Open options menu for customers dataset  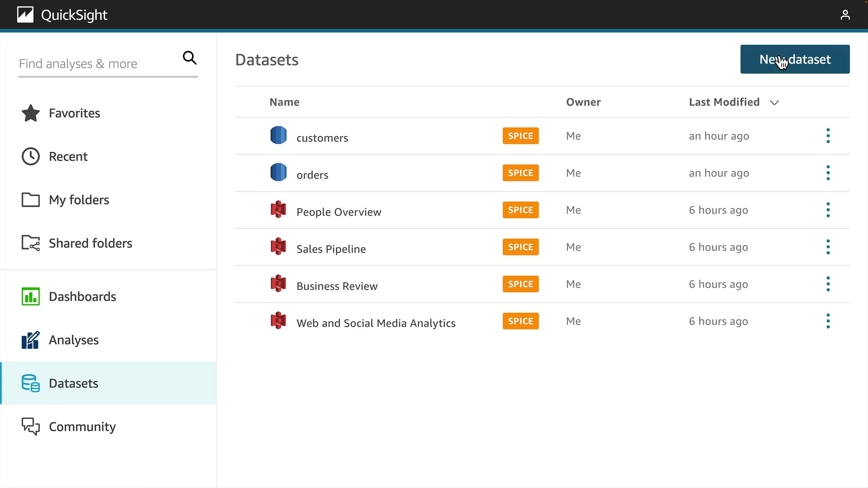click(x=828, y=136)
